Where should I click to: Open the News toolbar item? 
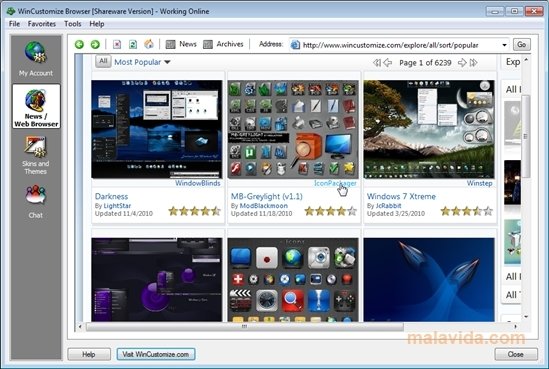(181, 44)
